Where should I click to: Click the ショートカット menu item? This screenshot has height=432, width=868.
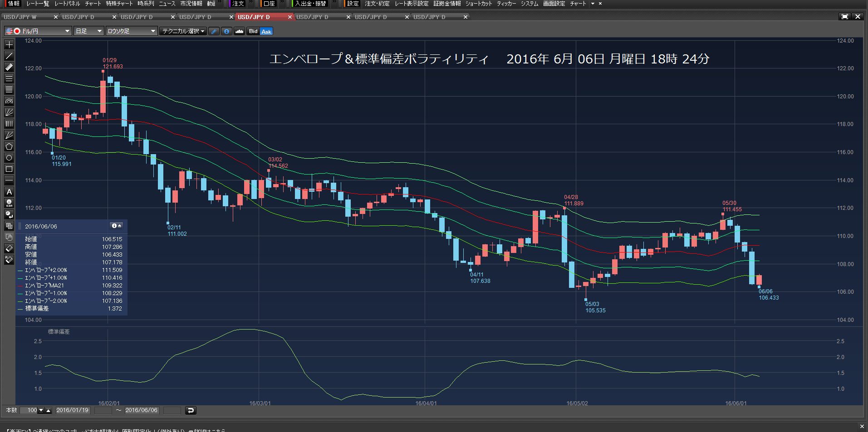(x=479, y=4)
